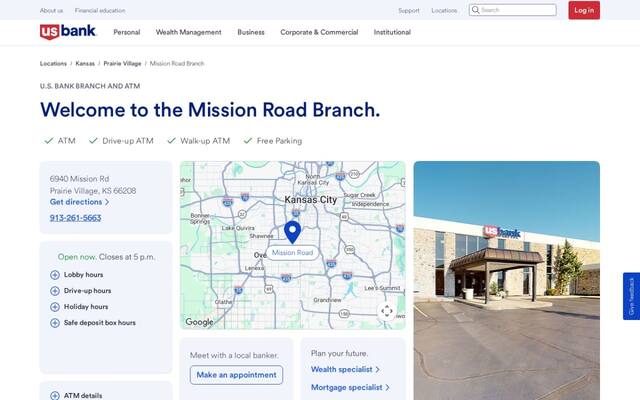Click Kansas City label on map

(x=311, y=200)
